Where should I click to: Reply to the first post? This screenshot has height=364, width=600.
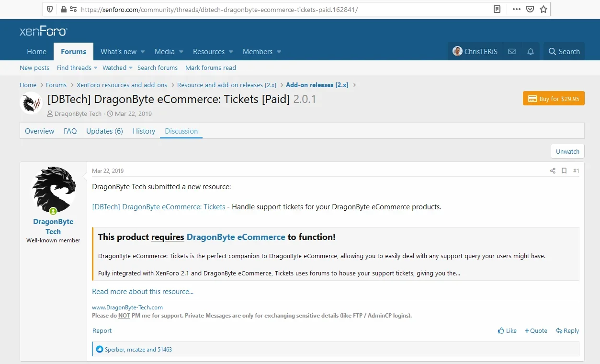(567, 330)
